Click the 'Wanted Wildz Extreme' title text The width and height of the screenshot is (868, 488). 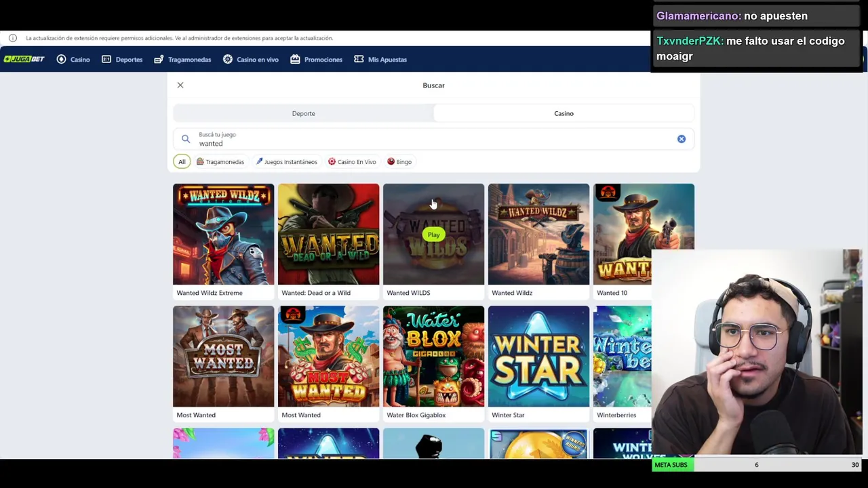pyautogui.click(x=210, y=293)
